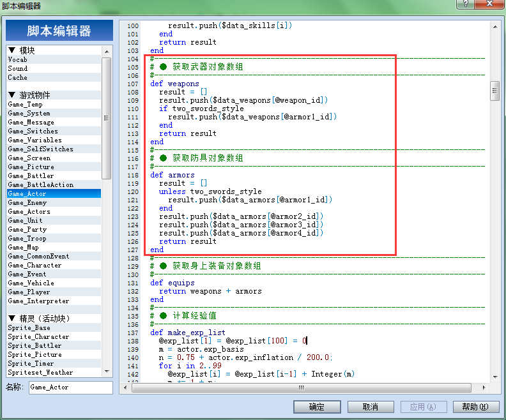The height and width of the screenshot is (420, 506).
Task: Click the code editor horizontal scroll-left arrow
Action: 125,387
